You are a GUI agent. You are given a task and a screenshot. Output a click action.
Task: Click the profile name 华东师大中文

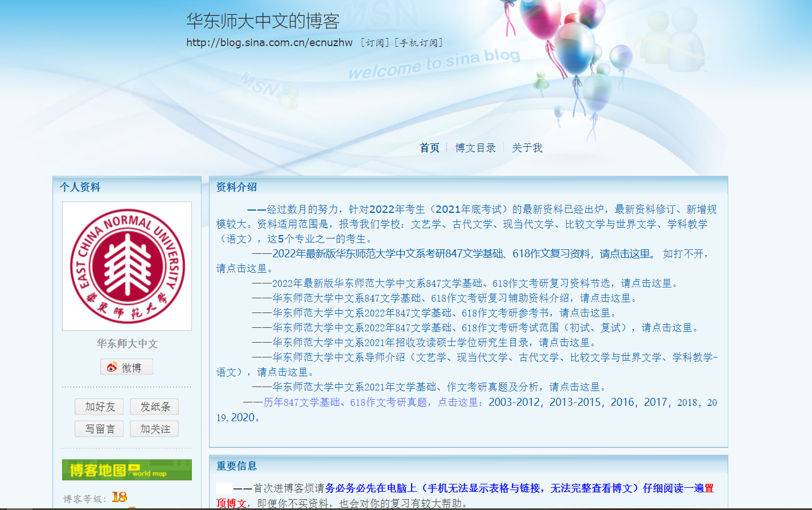127,344
